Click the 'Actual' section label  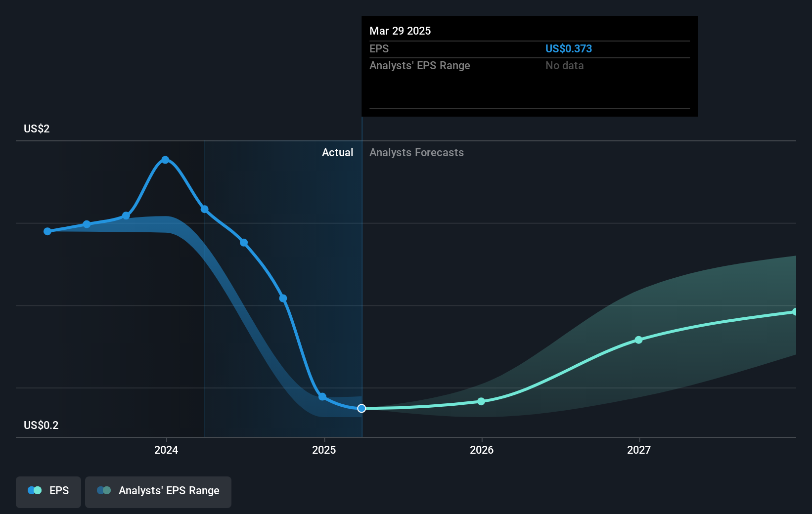pyautogui.click(x=338, y=153)
